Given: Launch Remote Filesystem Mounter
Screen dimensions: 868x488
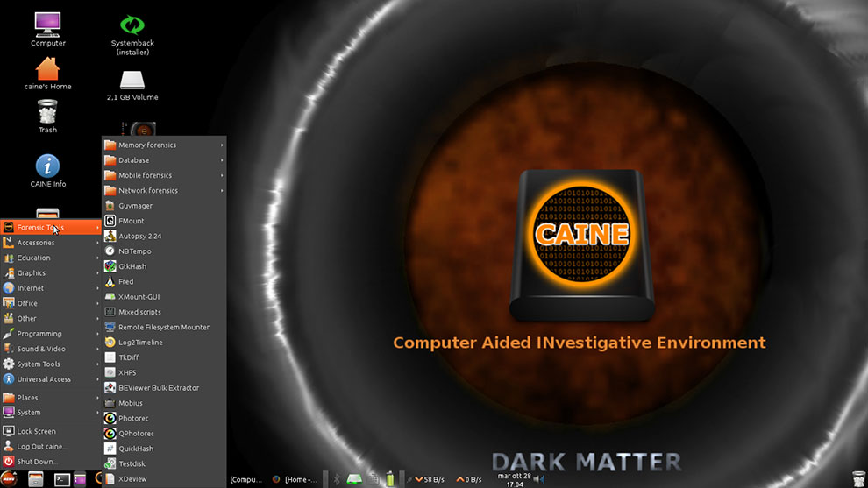Looking at the screenshot, I should pyautogui.click(x=164, y=328).
